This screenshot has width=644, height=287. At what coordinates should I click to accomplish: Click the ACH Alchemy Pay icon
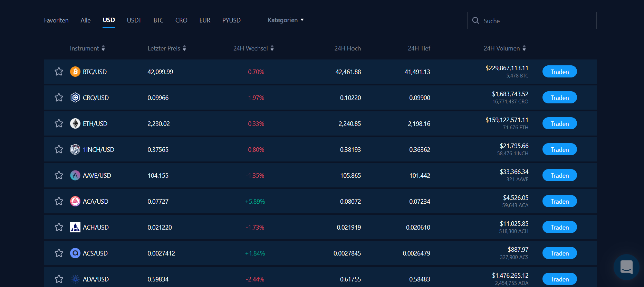pyautogui.click(x=75, y=227)
